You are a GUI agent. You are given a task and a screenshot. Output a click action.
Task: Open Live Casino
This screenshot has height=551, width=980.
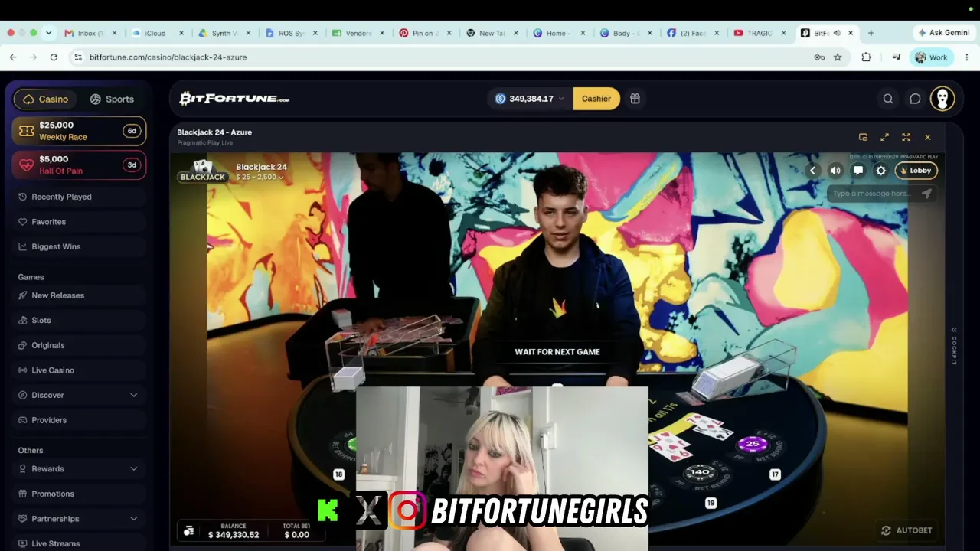click(80, 370)
